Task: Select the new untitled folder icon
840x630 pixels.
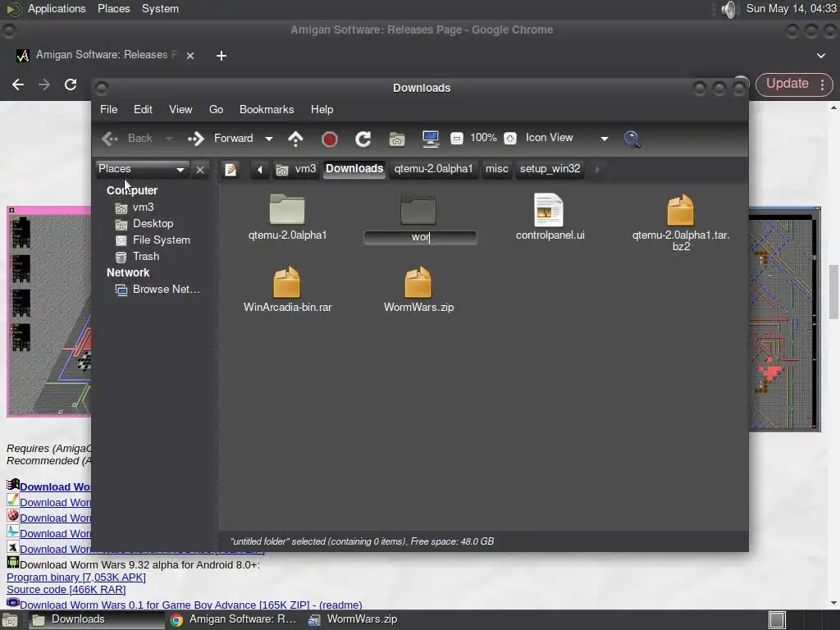Action: click(x=418, y=209)
